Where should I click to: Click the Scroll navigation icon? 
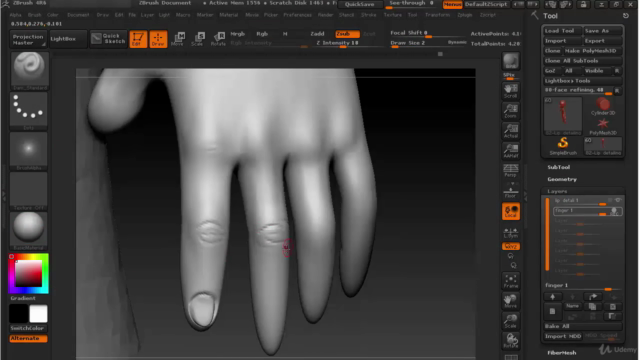click(x=511, y=91)
